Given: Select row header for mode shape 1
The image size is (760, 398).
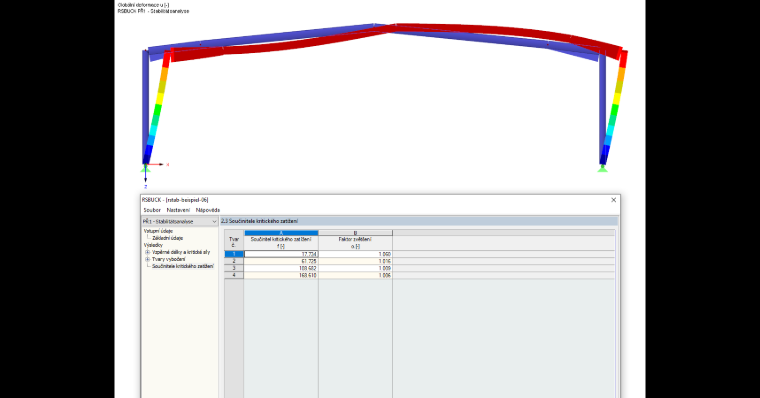Looking at the screenshot, I should pyautogui.click(x=234, y=254).
